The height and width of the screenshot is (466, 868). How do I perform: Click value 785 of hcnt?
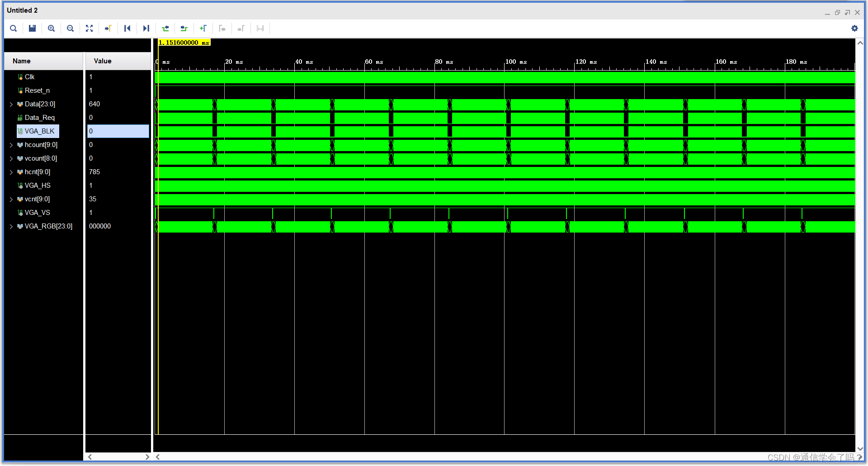pos(94,172)
